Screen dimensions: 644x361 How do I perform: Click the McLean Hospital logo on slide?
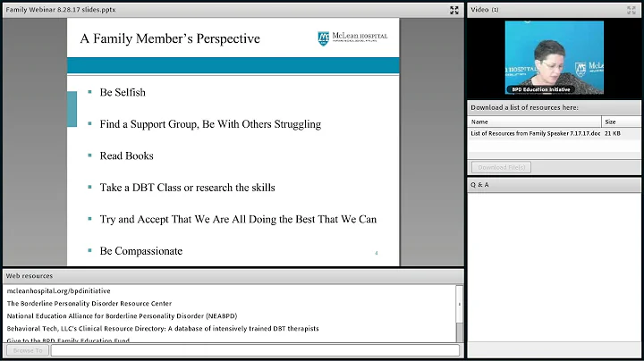click(352, 38)
